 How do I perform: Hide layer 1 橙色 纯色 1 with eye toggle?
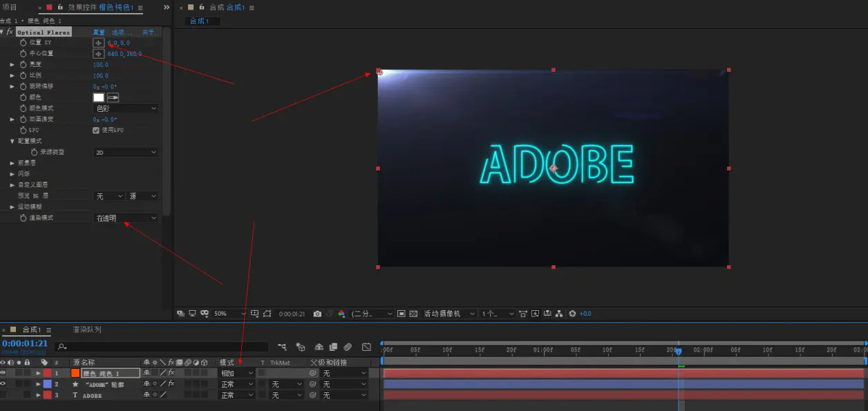[x=3, y=373]
